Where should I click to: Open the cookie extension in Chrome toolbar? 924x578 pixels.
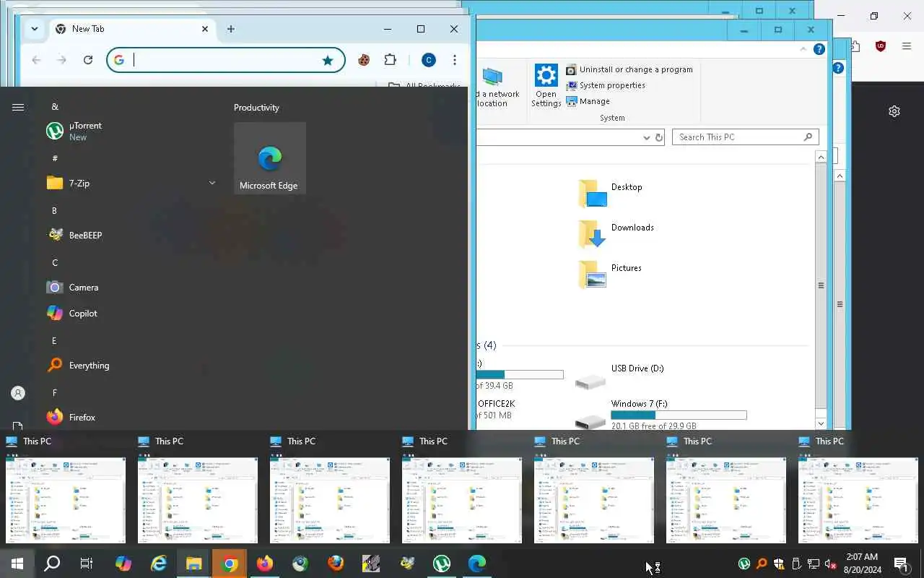364,60
